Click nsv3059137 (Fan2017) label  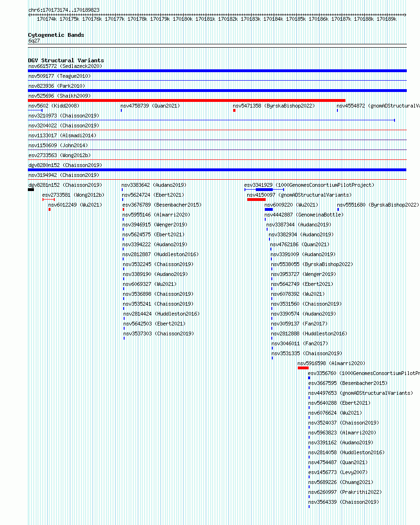point(299,324)
